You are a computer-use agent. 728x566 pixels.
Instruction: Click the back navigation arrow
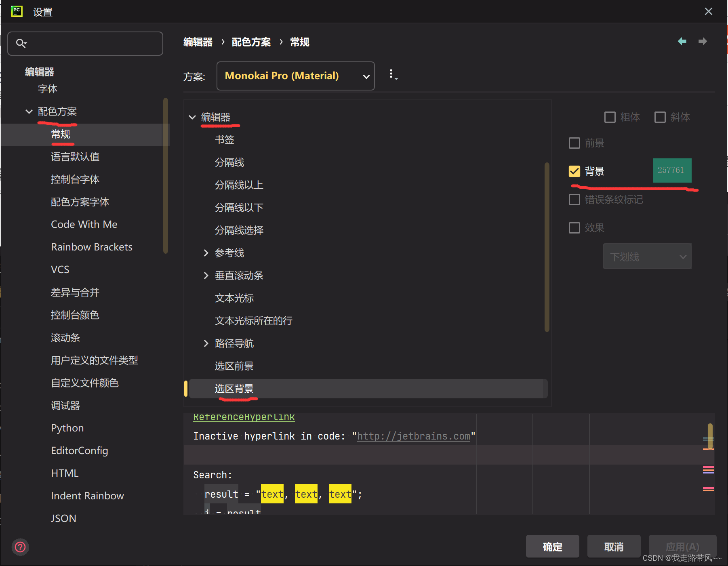[x=682, y=41]
